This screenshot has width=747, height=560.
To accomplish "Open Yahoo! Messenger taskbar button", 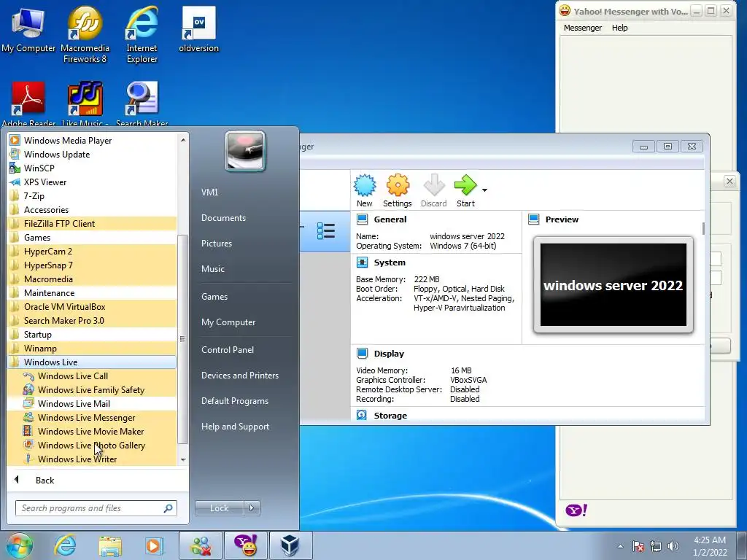I will coord(246,545).
